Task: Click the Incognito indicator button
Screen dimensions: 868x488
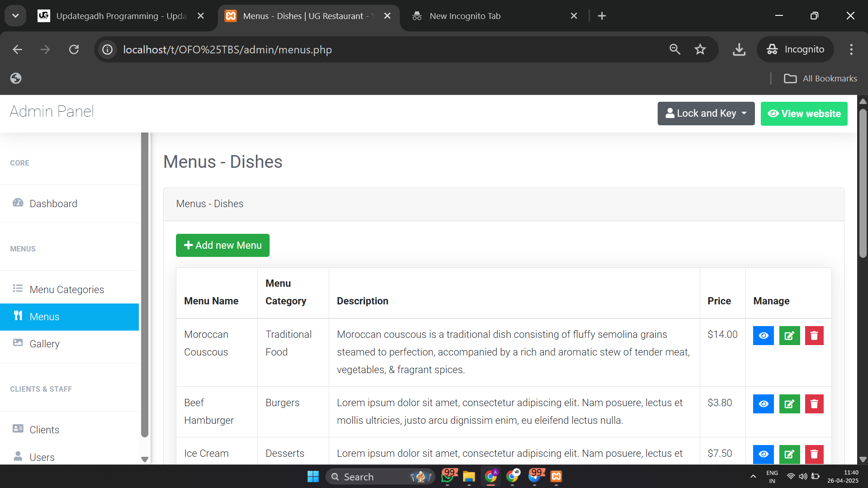Action: 796,49
